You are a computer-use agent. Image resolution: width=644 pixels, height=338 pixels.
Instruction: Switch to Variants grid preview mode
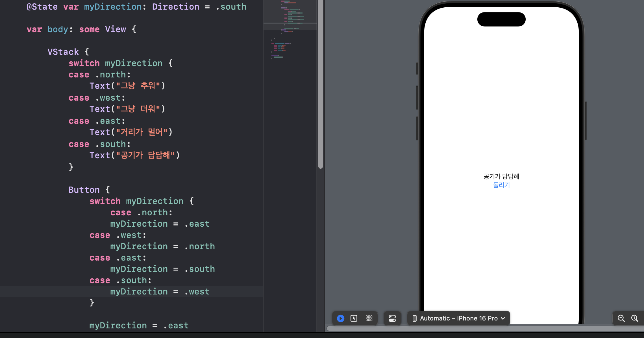(369, 318)
